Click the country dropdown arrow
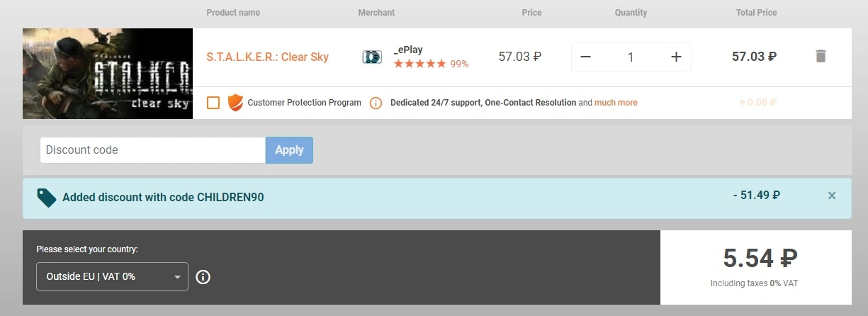Viewport: 868px width, 316px height. 177,277
